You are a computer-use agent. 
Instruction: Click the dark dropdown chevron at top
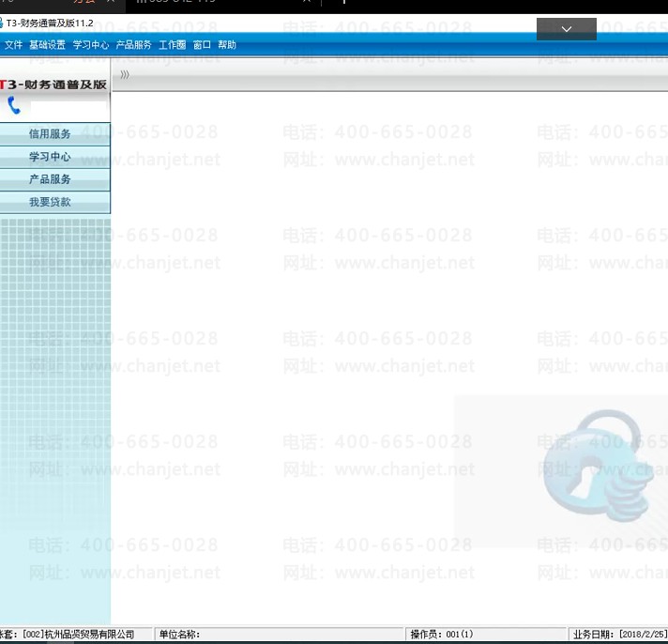tap(566, 29)
